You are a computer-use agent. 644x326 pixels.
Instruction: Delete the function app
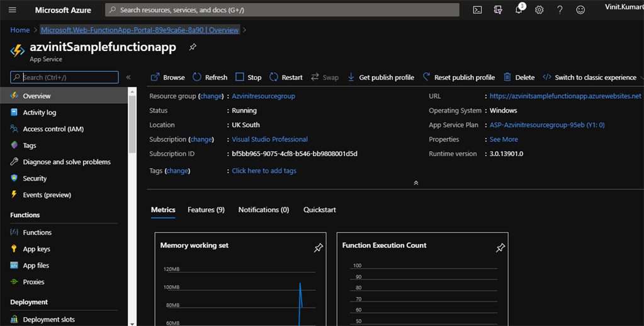[519, 77]
